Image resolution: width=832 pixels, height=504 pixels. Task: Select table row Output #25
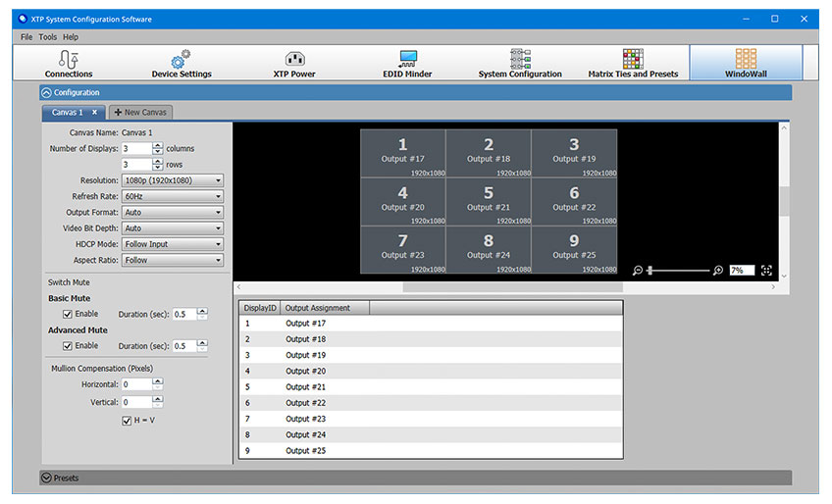coord(431,451)
